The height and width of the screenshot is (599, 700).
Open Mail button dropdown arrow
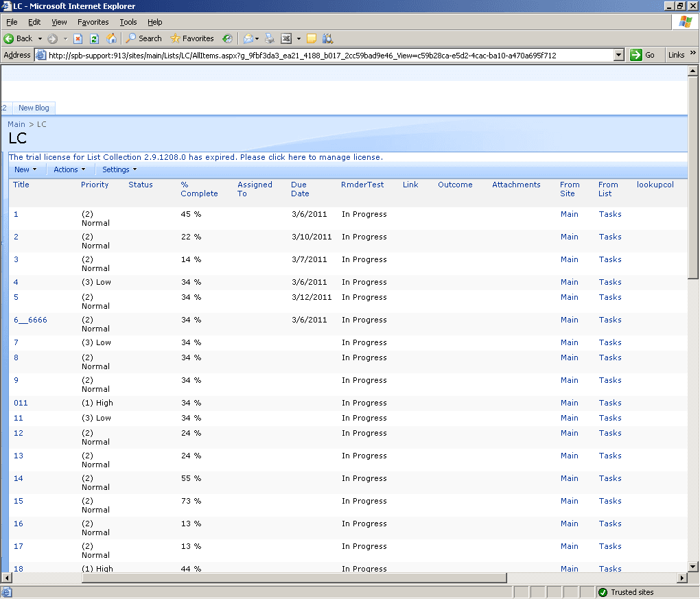coord(257,39)
